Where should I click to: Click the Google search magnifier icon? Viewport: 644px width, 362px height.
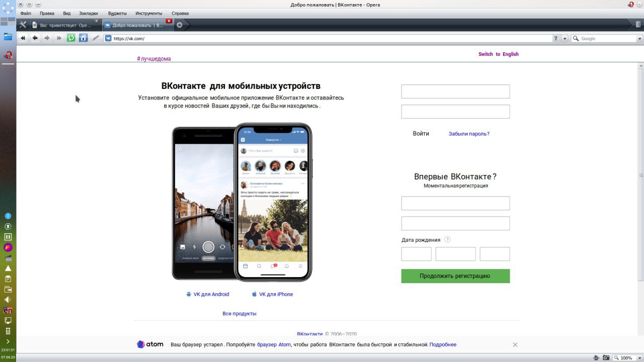click(x=575, y=38)
